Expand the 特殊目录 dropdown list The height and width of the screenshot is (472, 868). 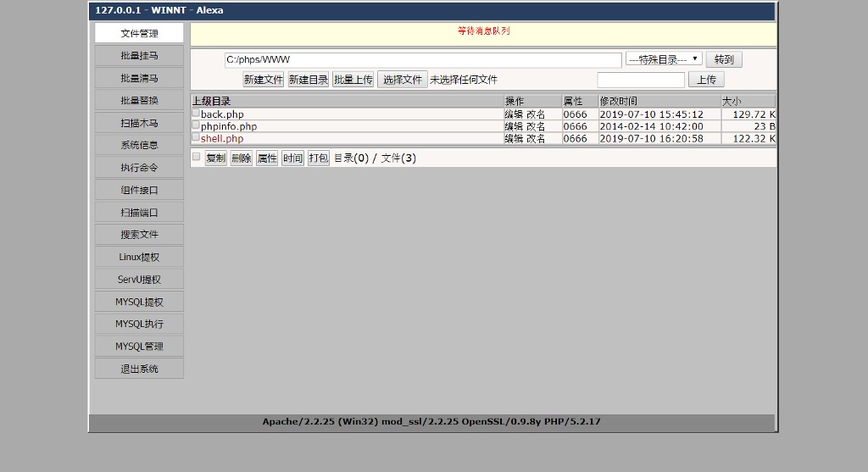[x=664, y=59]
